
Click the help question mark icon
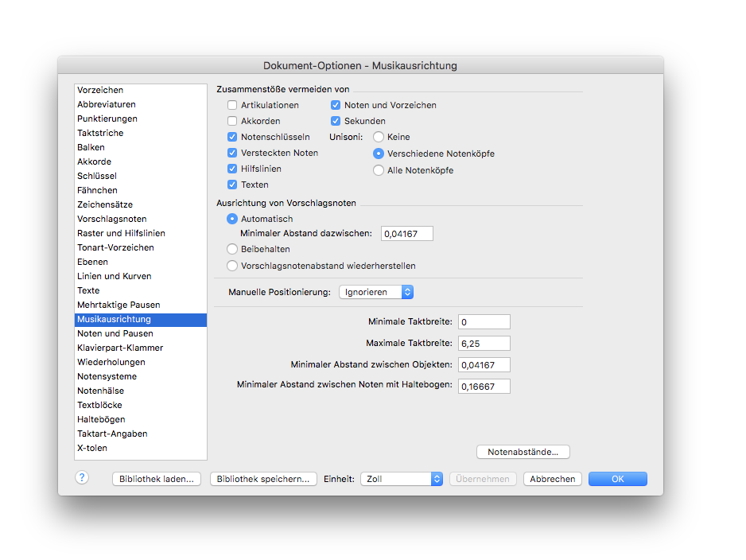(82, 478)
